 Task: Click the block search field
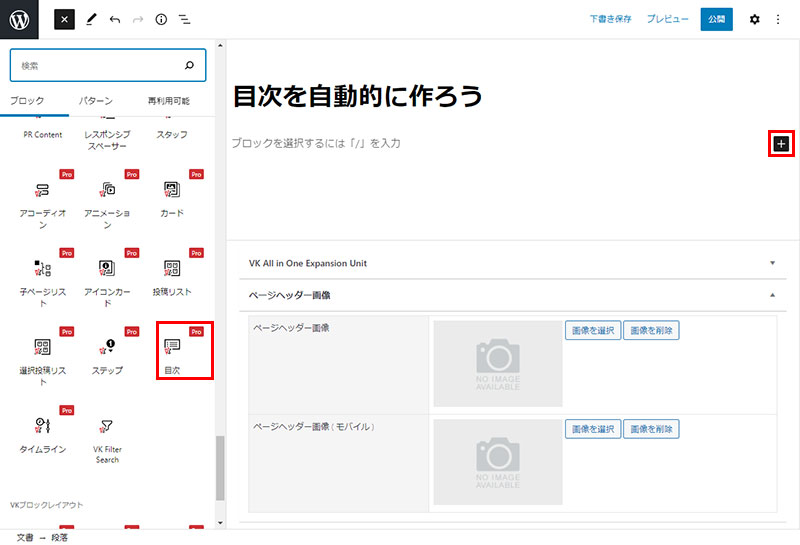[x=100, y=66]
